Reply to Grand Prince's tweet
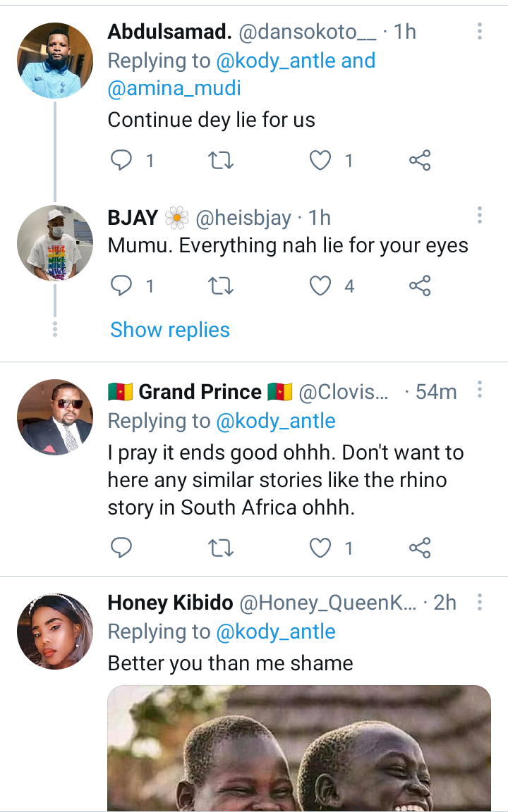Screen dimensions: 508x812 [121, 548]
